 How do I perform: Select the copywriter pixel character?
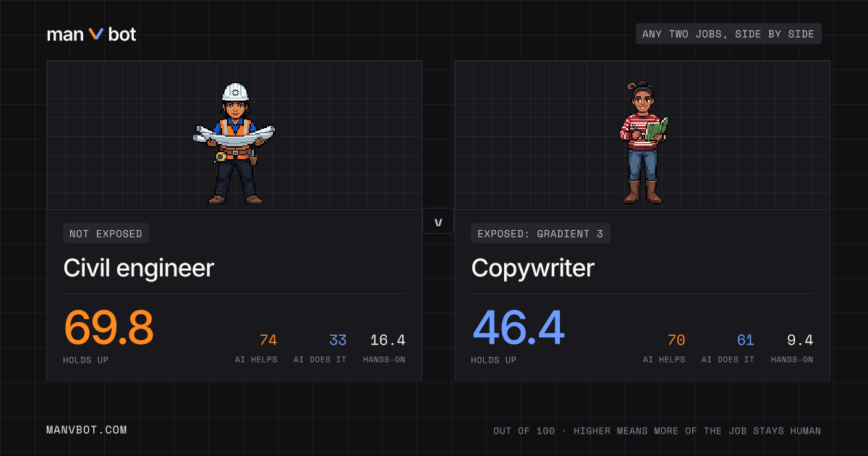pos(643,142)
